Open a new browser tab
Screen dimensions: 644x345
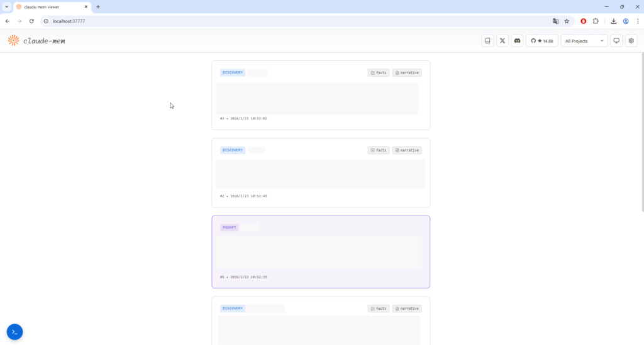click(x=98, y=6)
